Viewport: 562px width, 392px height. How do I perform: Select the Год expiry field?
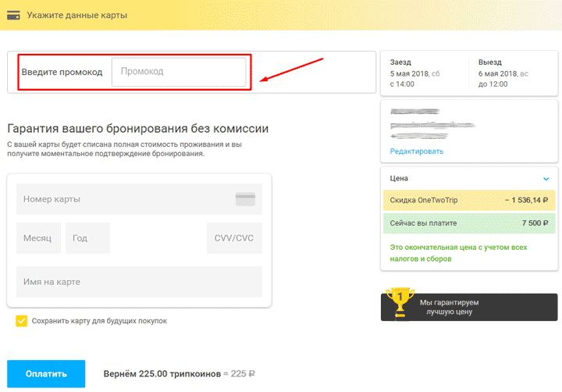(87, 238)
